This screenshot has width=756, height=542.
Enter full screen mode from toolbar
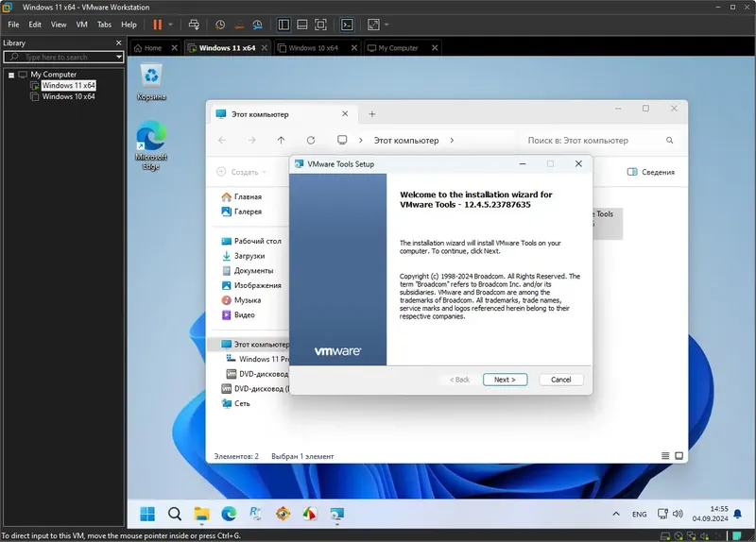(320, 25)
